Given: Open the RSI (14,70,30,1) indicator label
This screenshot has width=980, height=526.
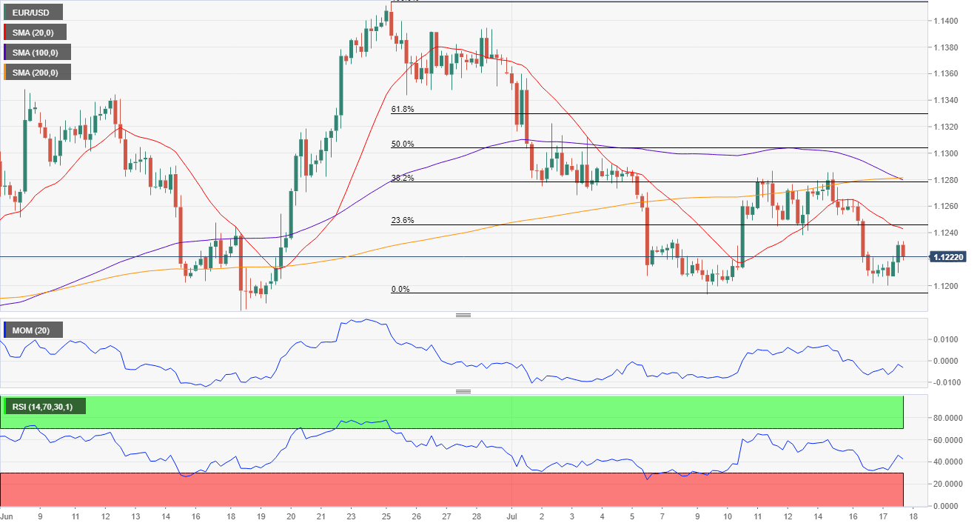Looking at the screenshot, I should [x=46, y=406].
